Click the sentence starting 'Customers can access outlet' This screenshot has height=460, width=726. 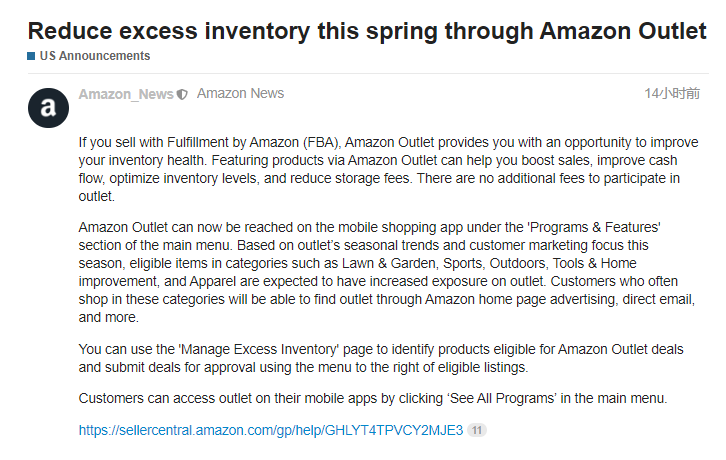coord(373,398)
